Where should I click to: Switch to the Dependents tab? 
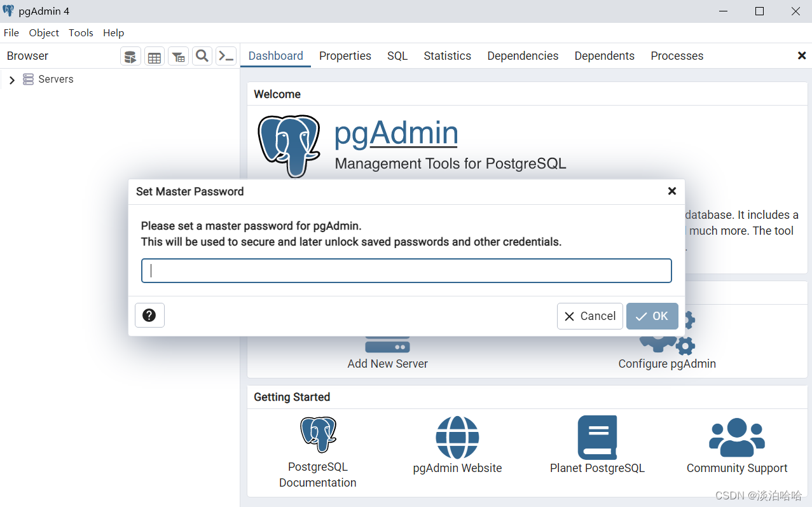(605, 56)
